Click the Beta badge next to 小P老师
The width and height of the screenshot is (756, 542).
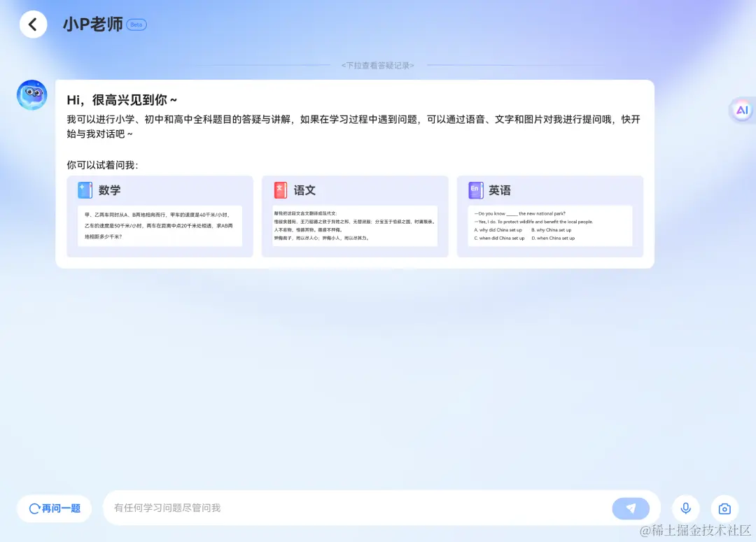[x=136, y=24]
